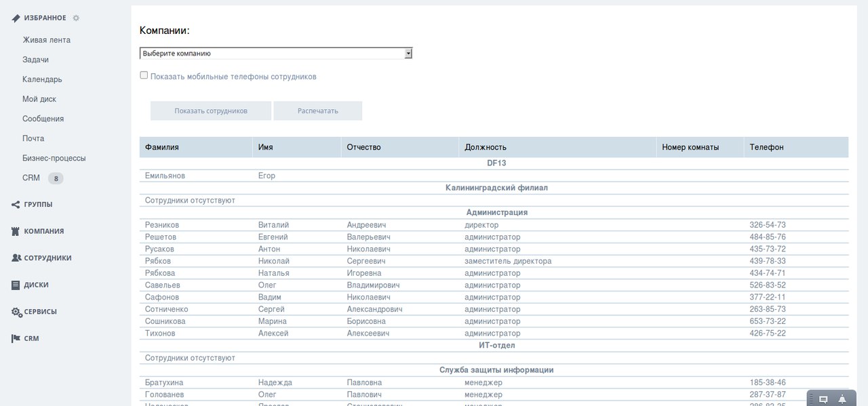
Task: Click the 'Распечатать' button
Action: tap(318, 110)
